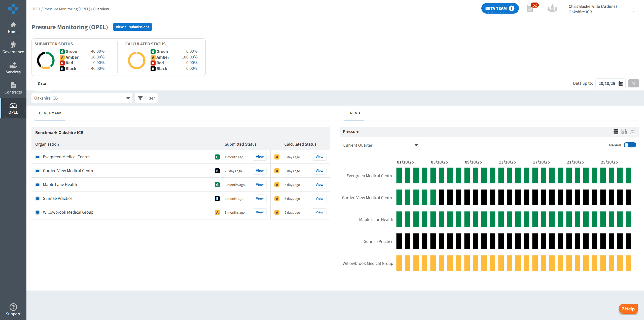Toggle the Manual switch
Image resolution: width=644 pixels, height=320 pixels.
point(630,145)
